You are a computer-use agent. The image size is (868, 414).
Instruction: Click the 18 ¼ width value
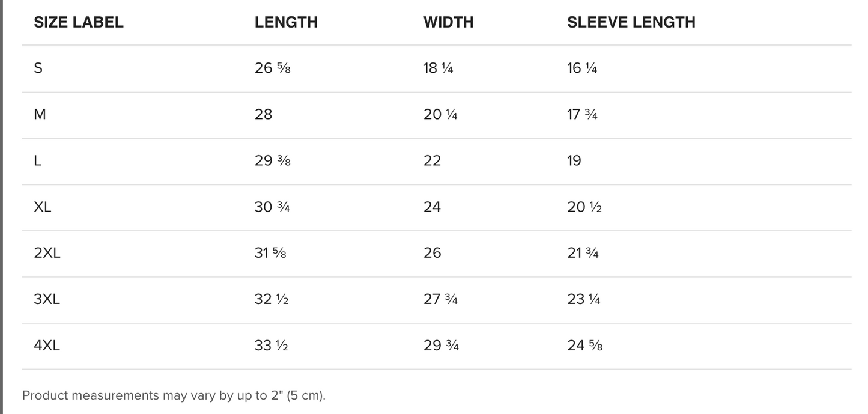(438, 68)
